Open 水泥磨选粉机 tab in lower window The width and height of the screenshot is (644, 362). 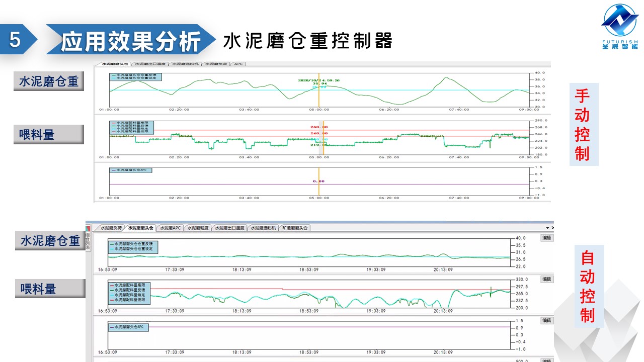(264, 228)
